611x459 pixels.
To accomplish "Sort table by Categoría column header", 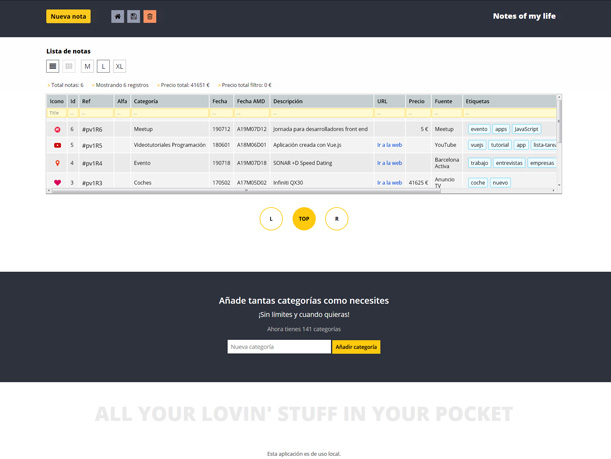I will [x=146, y=101].
